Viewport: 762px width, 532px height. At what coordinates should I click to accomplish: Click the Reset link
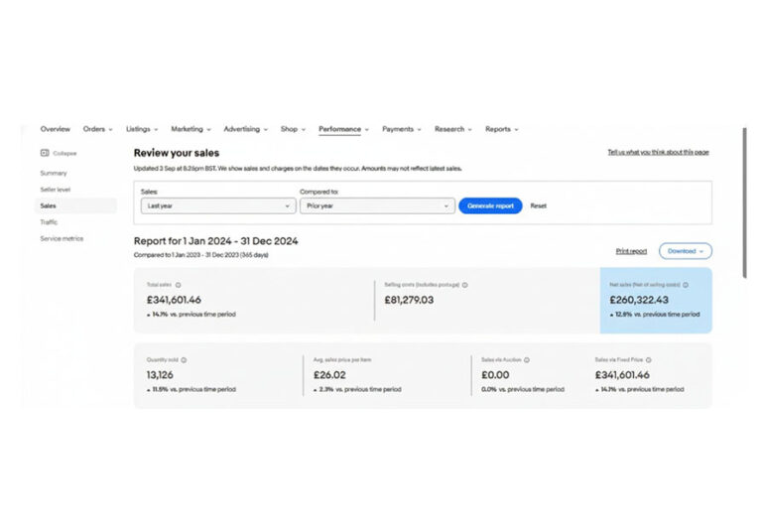pyautogui.click(x=538, y=205)
